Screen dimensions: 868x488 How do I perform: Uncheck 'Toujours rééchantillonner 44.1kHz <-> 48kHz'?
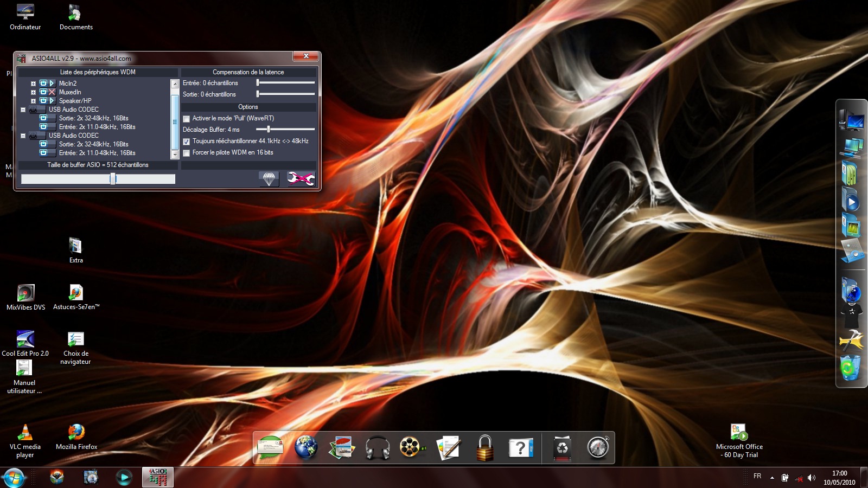point(187,142)
